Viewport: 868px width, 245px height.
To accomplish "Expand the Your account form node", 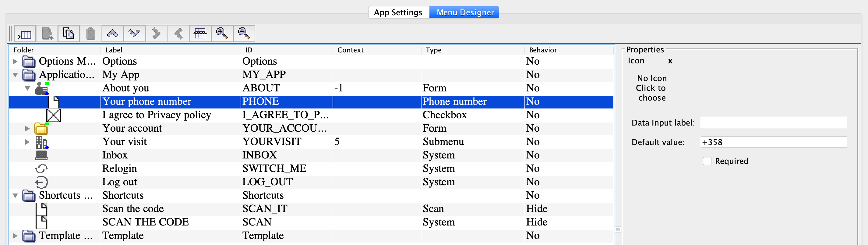I will point(27,128).
